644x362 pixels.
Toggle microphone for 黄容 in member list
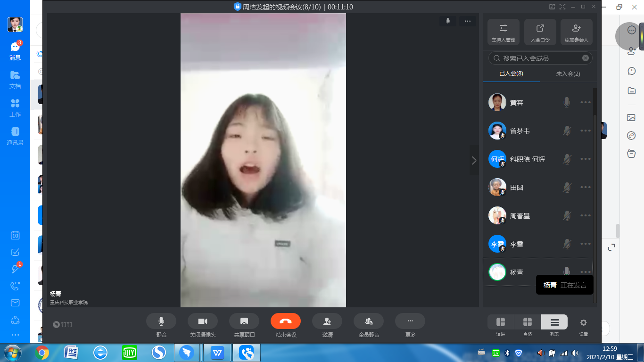[x=567, y=102]
